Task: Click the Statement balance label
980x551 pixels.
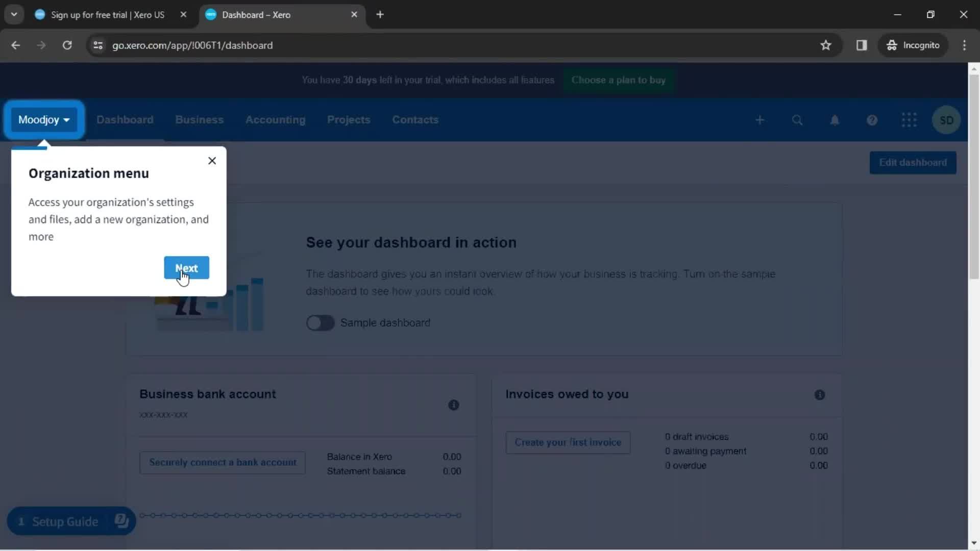Action: pos(366,471)
